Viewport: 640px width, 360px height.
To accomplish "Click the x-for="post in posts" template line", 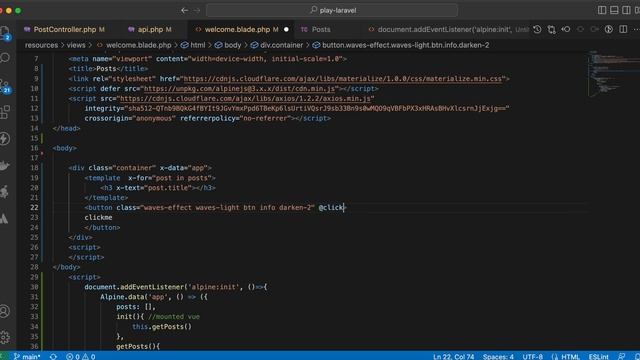I will pos(150,178).
